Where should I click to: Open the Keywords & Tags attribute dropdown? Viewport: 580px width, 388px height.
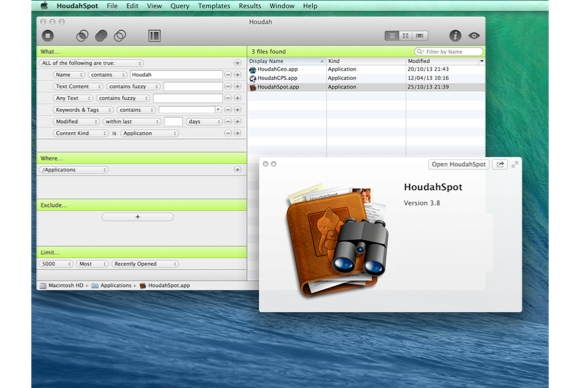coord(83,110)
